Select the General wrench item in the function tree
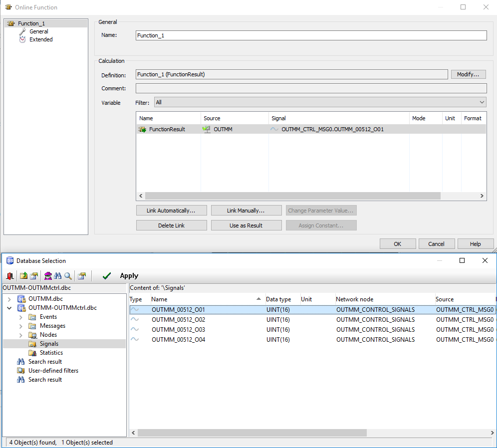Screen dimensions: 497x448 (38, 31)
